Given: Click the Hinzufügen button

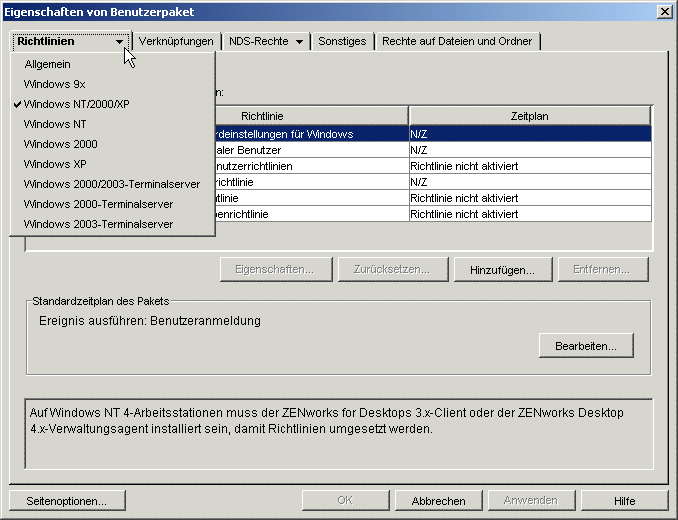Looking at the screenshot, I should tap(502, 270).
